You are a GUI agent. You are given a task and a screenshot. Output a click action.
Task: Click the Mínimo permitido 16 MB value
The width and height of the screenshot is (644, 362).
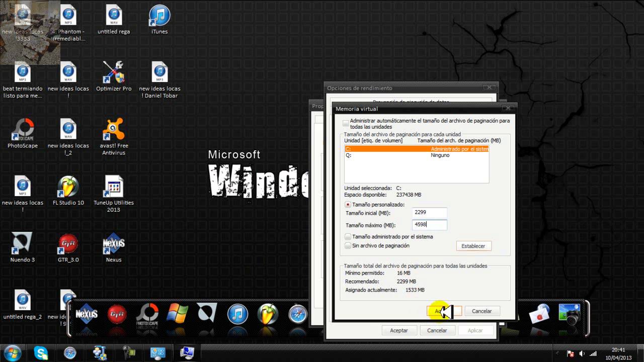click(404, 273)
